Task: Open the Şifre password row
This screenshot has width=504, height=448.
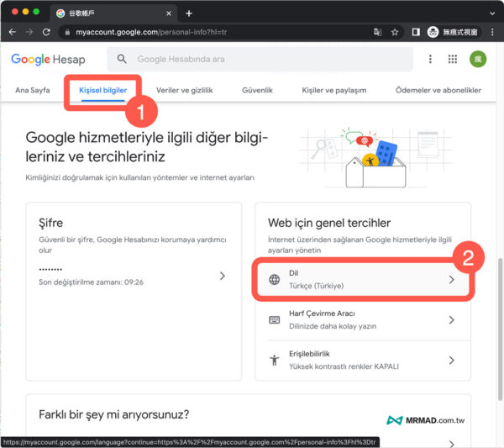Action: click(134, 276)
